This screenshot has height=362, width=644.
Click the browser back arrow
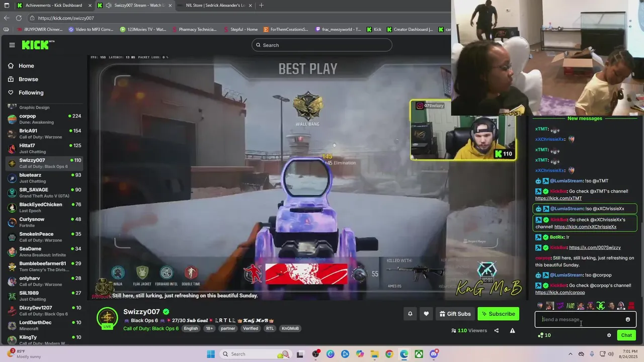coord(7,18)
